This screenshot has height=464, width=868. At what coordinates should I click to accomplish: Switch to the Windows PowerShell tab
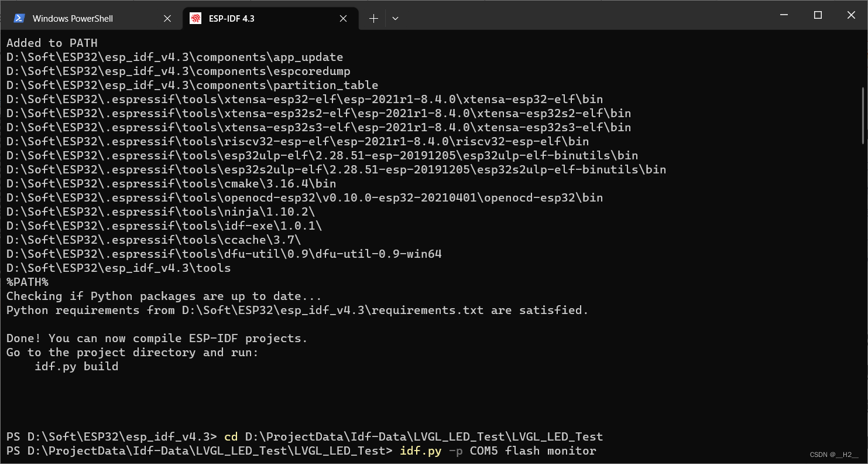[x=91, y=18]
